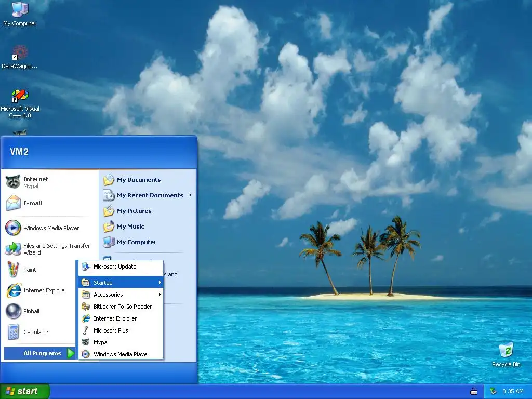Click the E-mail envelope icon

[13, 203]
